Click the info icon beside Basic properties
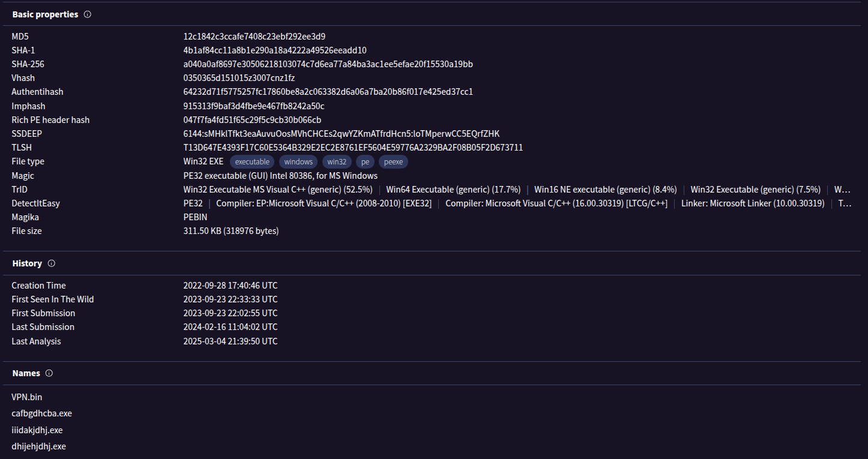The image size is (868, 459). tap(87, 14)
